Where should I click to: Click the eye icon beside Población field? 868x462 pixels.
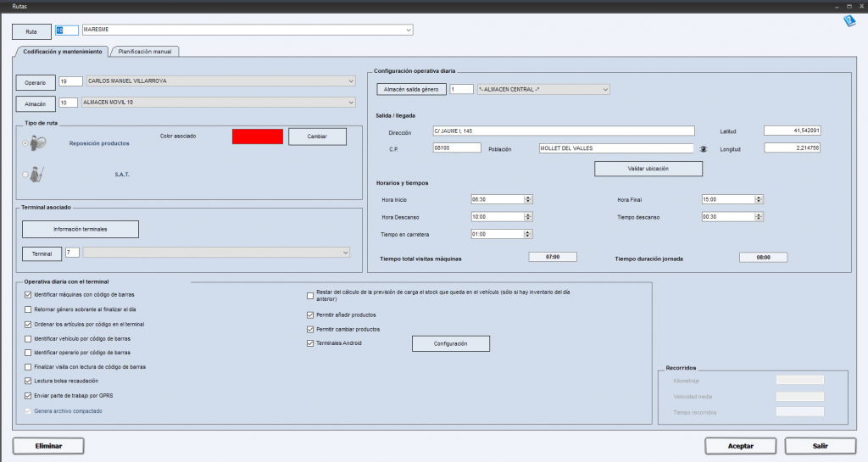tap(704, 149)
